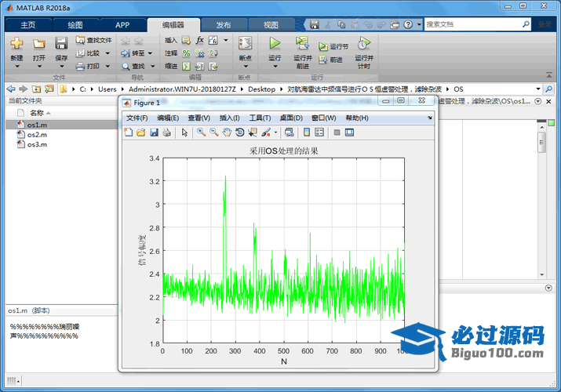Click the percent comment icon next to 注释
The width and height of the screenshot is (561, 392).
[x=187, y=53]
